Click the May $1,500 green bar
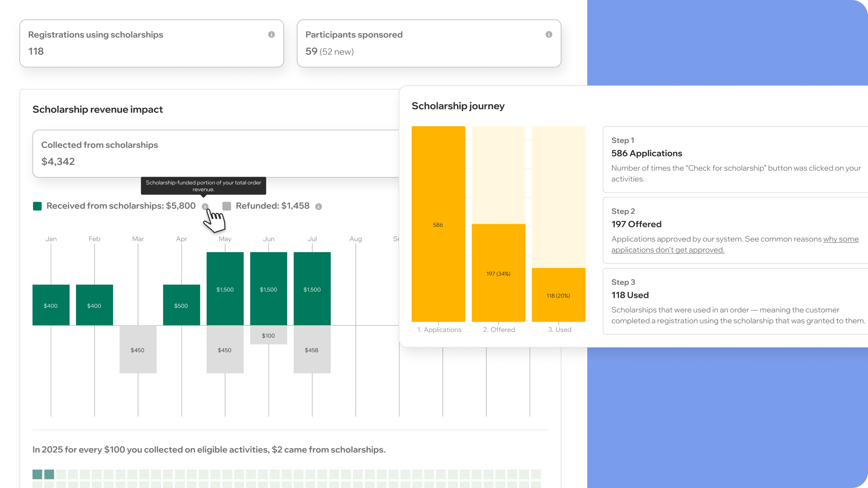 pos(225,289)
